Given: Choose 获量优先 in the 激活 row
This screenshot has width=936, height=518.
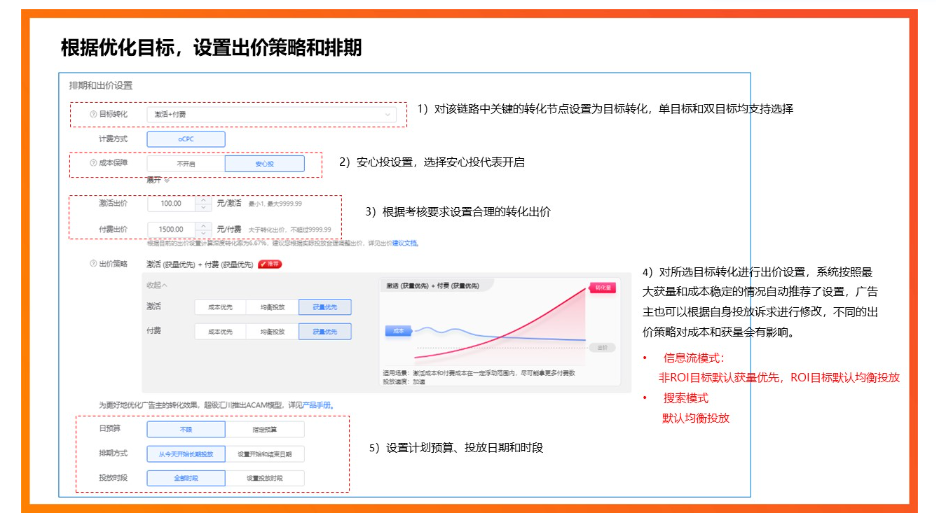Looking at the screenshot, I should coord(325,307).
